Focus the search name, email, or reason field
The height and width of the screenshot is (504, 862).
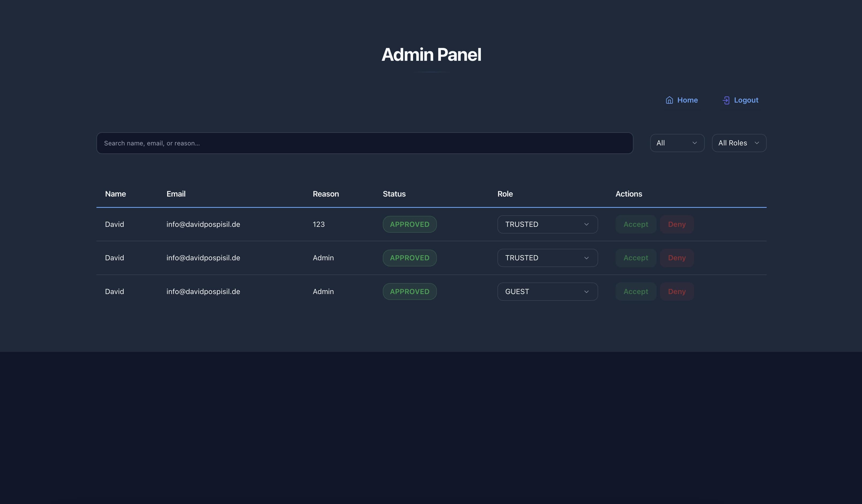364,143
